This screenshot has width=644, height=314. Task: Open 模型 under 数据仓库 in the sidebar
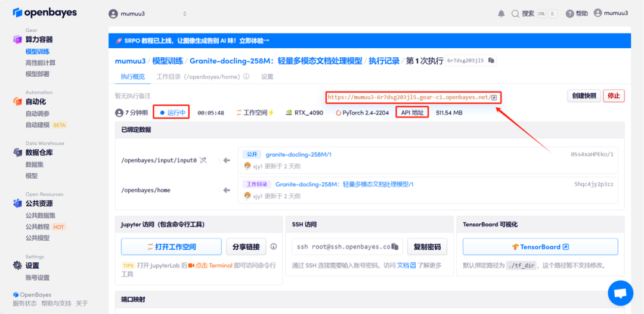[x=32, y=176]
